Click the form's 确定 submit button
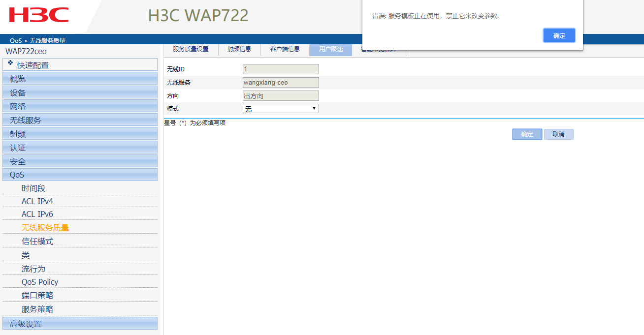The width and height of the screenshot is (644, 335). [x=527, y=134]
